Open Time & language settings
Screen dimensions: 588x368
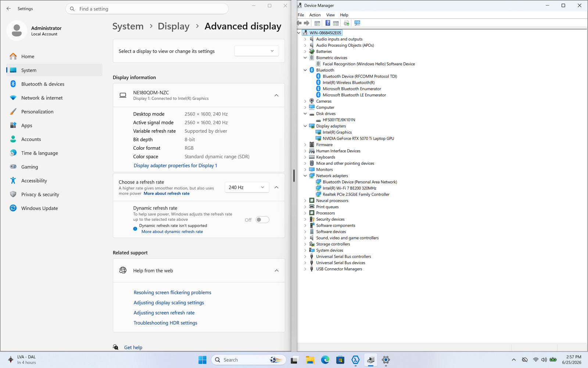(54, 153)
